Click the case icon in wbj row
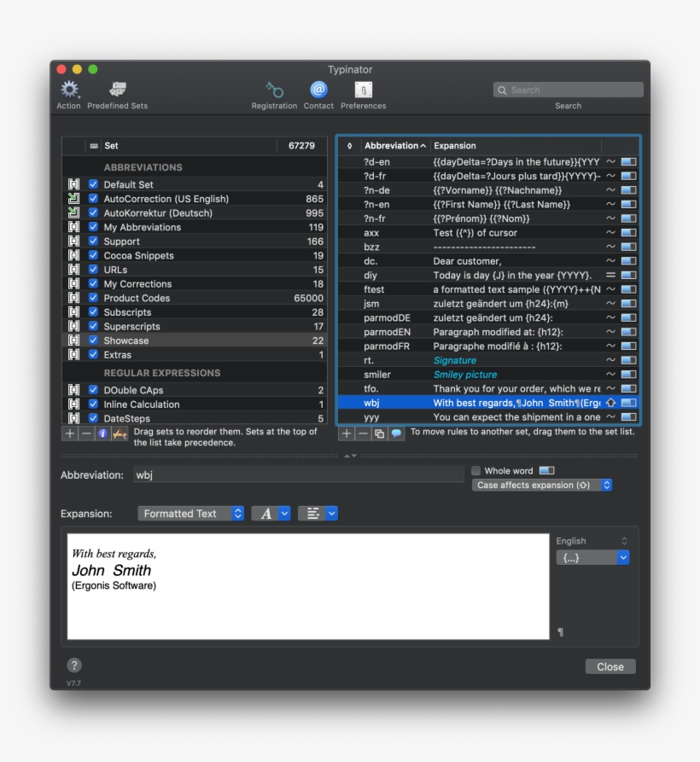This screenshot has width=700, height=762. pyautogui.click(x=610, y=403)
